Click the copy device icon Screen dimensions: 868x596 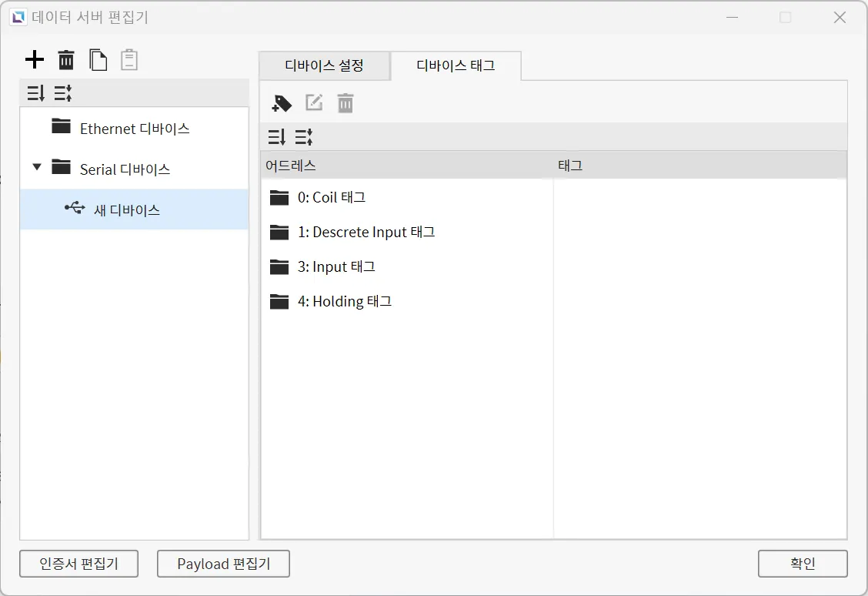[x=98, y=59]
